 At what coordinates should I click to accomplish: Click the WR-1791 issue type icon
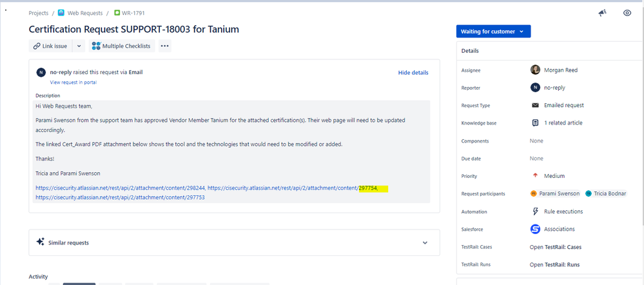(117, 13)
